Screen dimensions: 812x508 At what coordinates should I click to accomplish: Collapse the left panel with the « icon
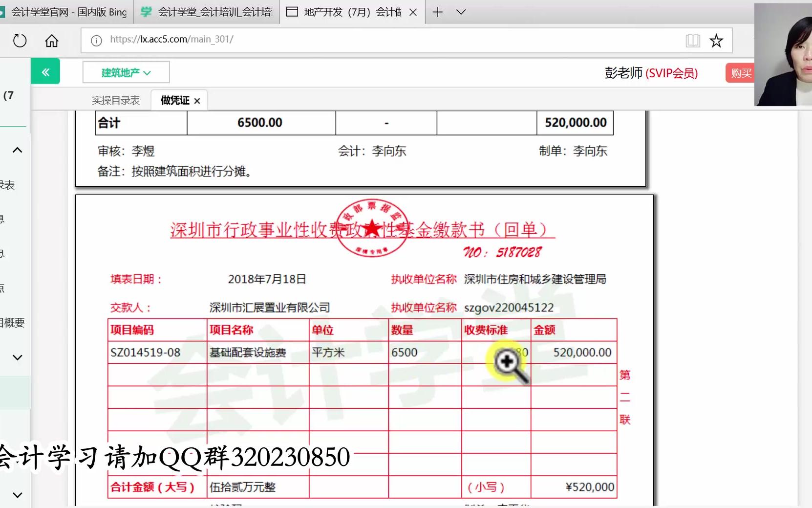(x=45, y=71)
